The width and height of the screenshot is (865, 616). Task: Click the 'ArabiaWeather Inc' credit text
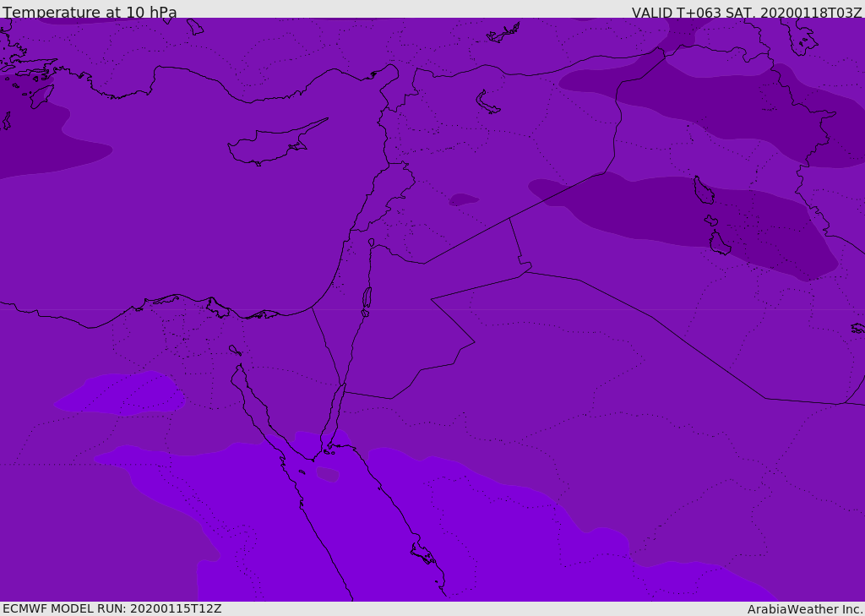coord(804,609)
